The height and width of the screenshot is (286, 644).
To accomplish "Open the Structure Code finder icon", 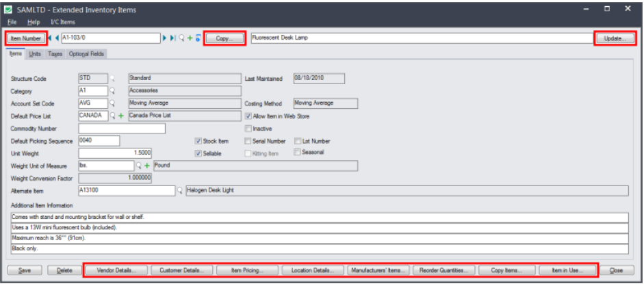I will (x=112, y=79).
